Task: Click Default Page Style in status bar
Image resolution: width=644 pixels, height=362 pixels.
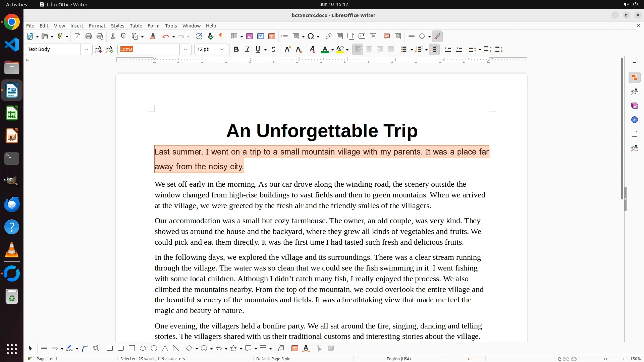Action: pos(273,359)
